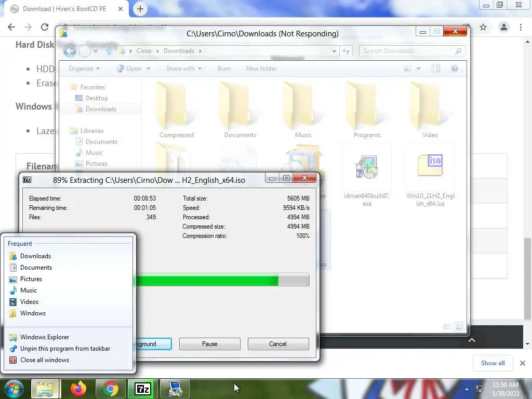Open the recent locations dropdown arrow
Screen dimensions: 532x399
(96, 51)
